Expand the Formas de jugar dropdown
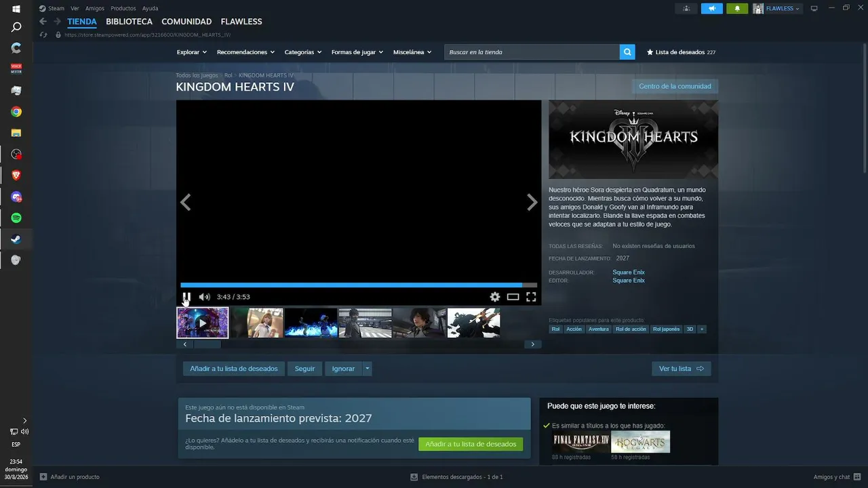 pos(357,52)
